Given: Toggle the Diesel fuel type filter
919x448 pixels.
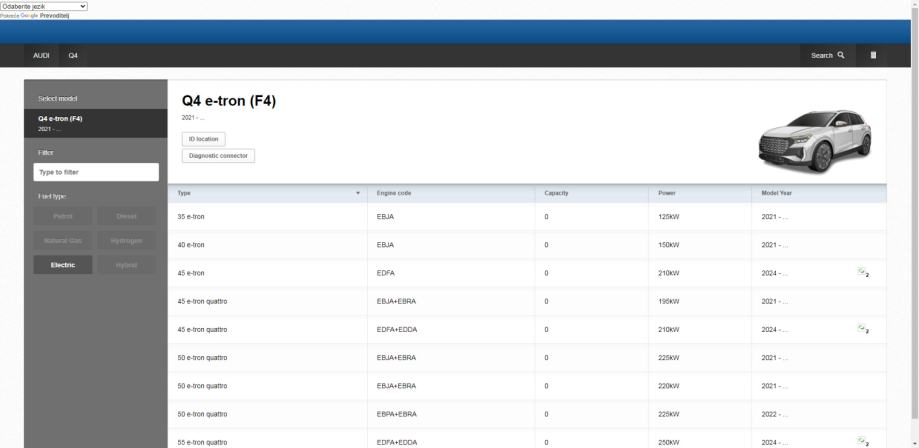Looking at the screenshot, I should tap(127, 216).
